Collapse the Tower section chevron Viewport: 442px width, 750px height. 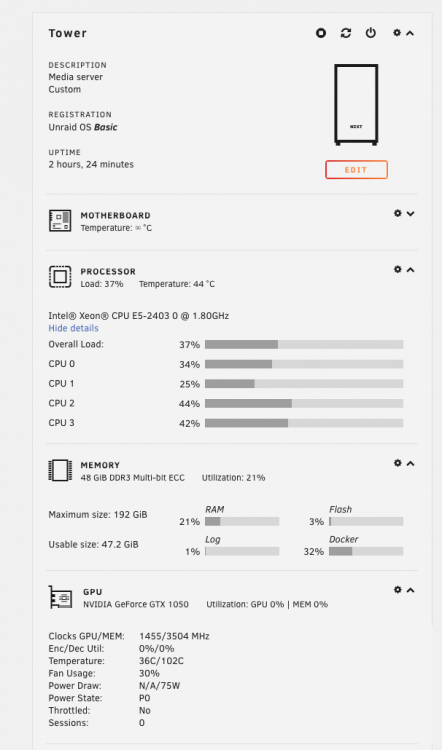point(410,33)
